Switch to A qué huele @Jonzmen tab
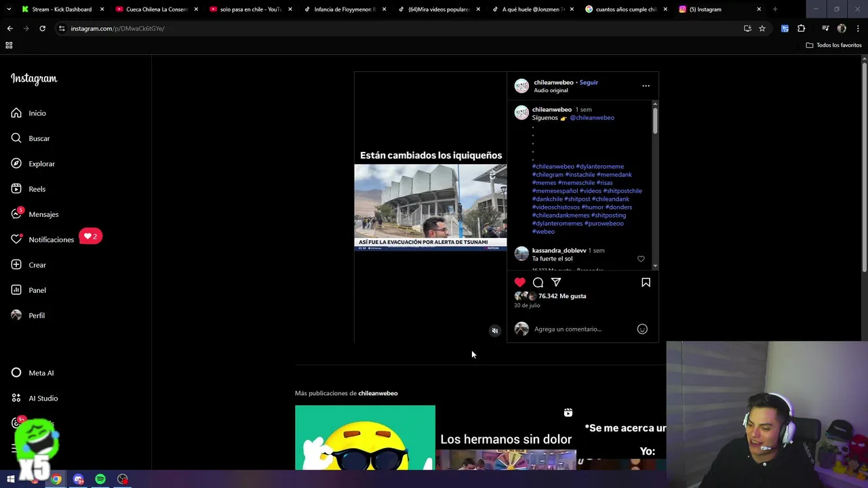Viewport: 868px width, 488px height. pos(532,9)
